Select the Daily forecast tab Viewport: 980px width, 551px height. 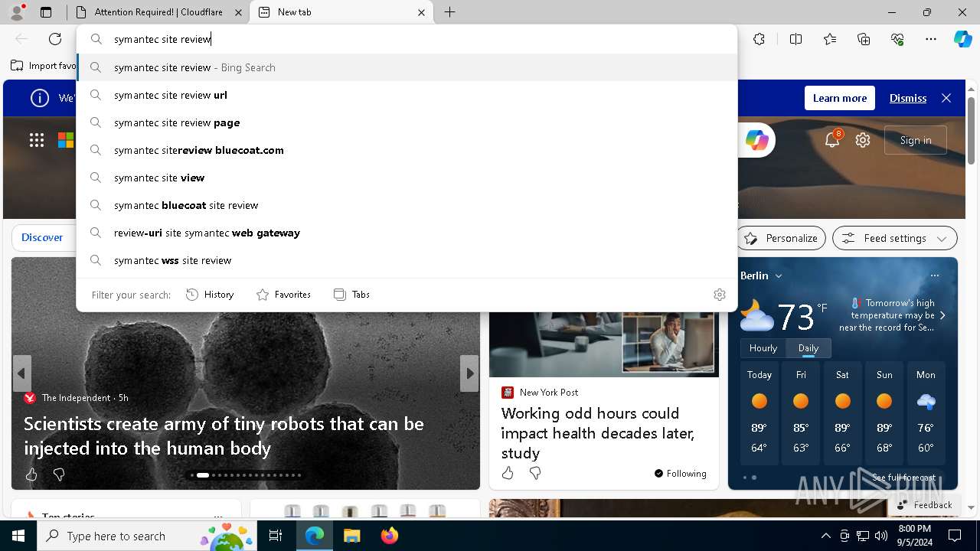click(x=808, y=348)
